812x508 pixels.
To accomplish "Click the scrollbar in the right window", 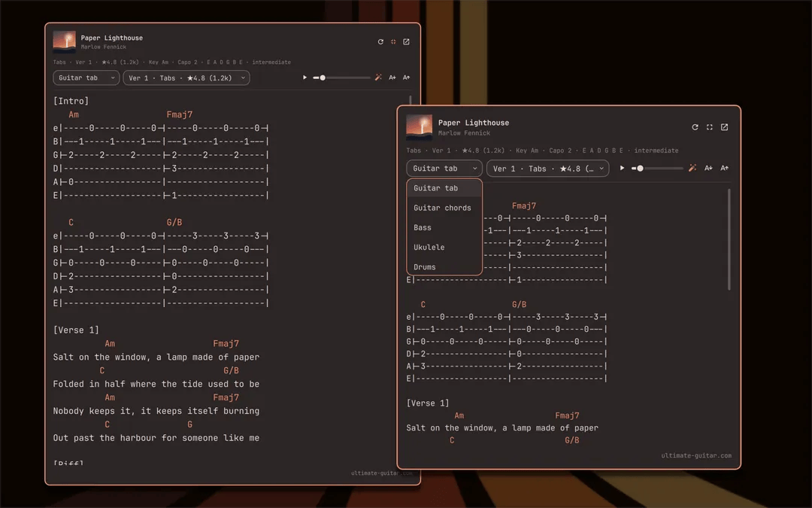I will [729, 239].
